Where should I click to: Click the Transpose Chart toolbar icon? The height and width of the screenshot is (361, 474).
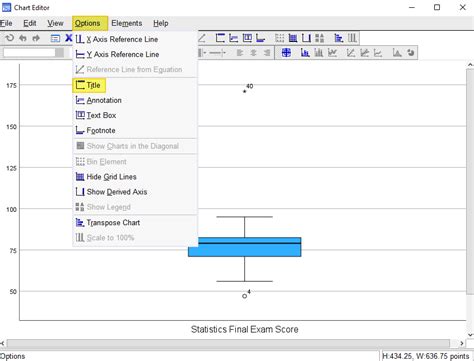click(x=339, y=38)
